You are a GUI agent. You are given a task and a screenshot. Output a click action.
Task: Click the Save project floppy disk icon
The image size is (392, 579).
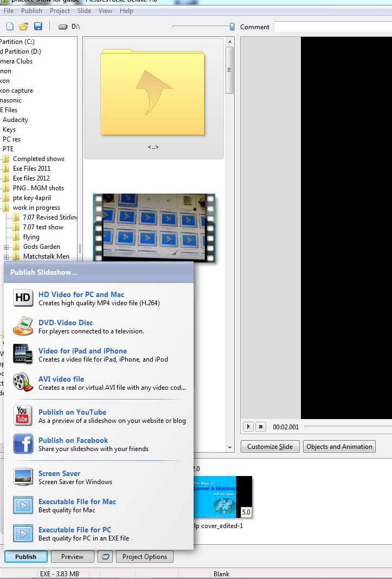pos(38,27)
